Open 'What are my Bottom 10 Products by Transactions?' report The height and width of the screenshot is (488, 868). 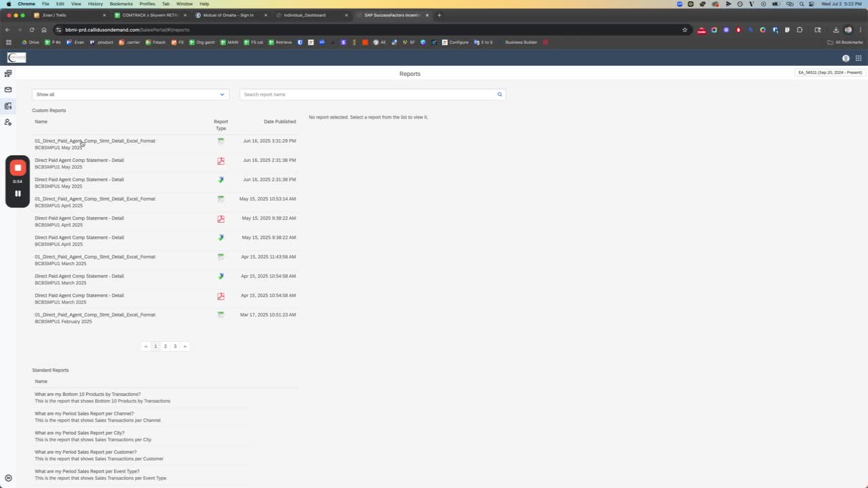87,394
